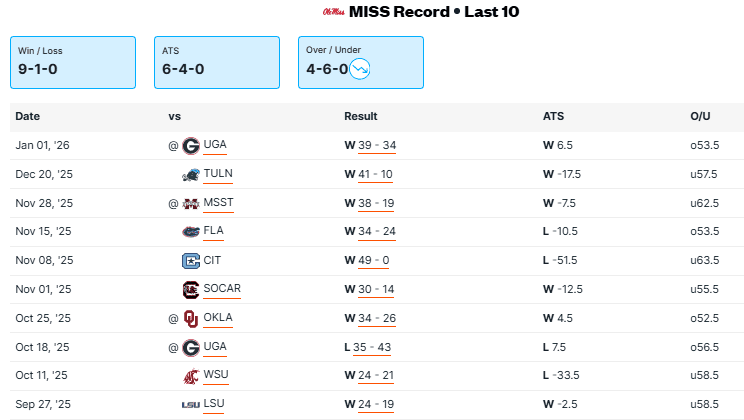Screen dimensions: 744x420
Task: Open the 39 - 34 result link
Action: 377,145
